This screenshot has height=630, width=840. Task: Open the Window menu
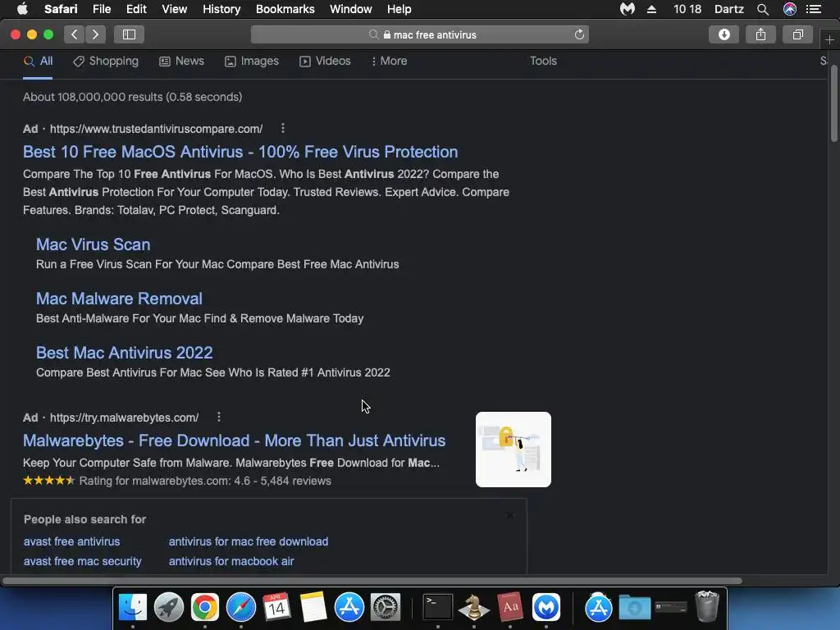(351, 9)
